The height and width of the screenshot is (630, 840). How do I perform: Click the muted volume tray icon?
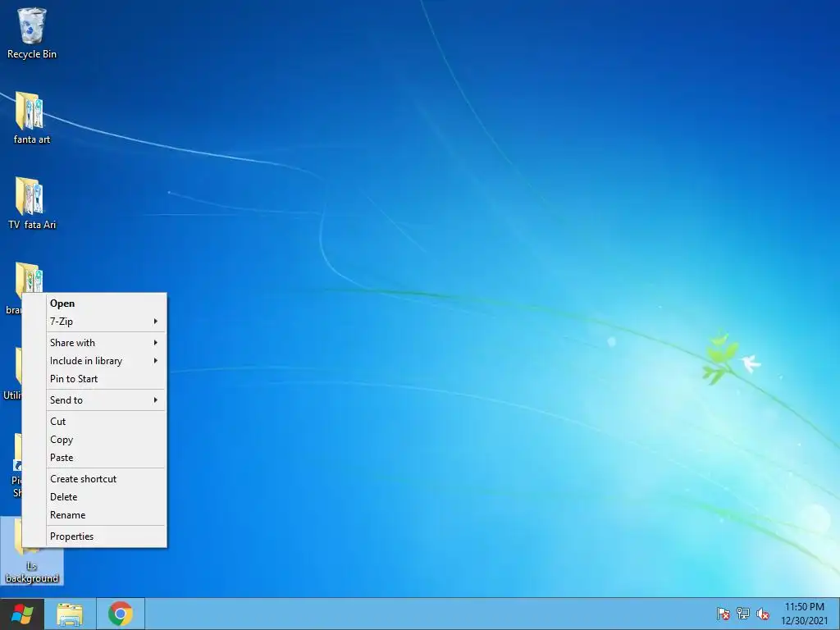pyautogui.click(x=763, y=614)
